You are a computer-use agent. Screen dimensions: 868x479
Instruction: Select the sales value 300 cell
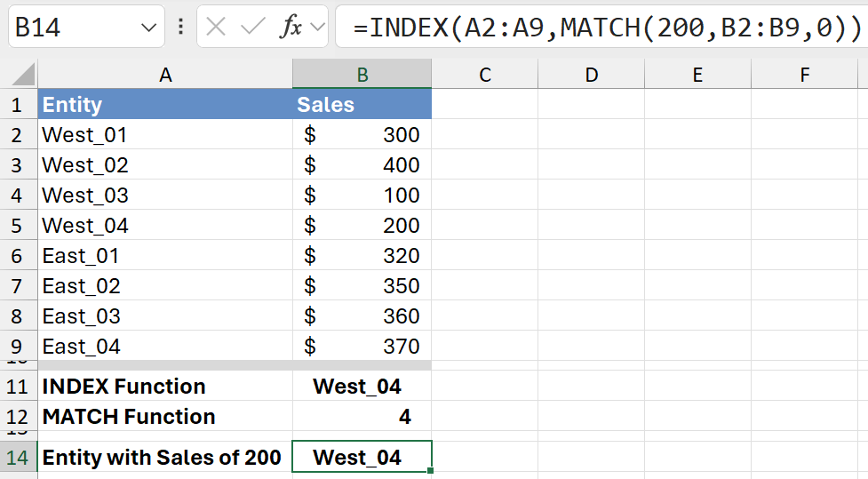click(x=362, y=134)
